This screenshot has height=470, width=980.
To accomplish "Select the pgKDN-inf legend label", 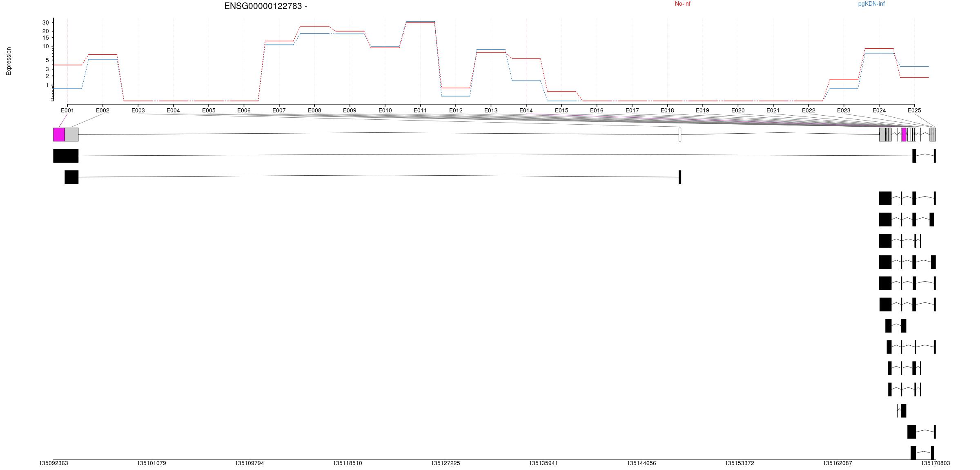I will pyautogui.click(x=871, y=4).
